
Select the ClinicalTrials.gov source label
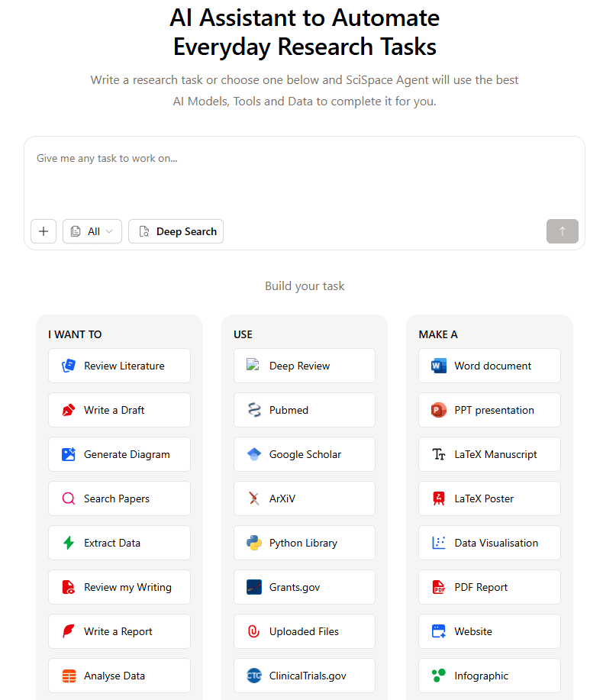[x=308, y=676]
